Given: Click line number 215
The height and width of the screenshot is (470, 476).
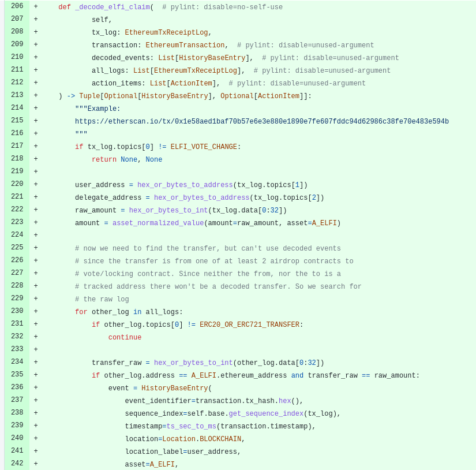Looking at the screenshot, I should pyautogui.click(x=17, y=120).
